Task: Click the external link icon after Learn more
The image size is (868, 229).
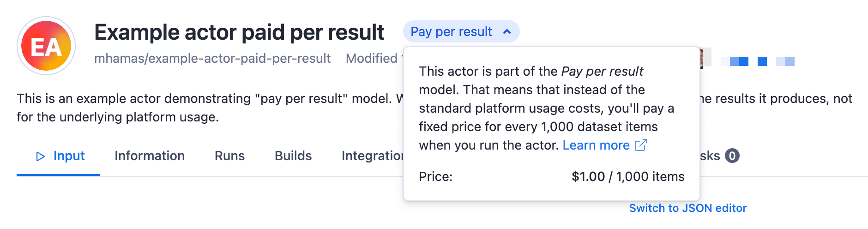Action: coord(641,145)
